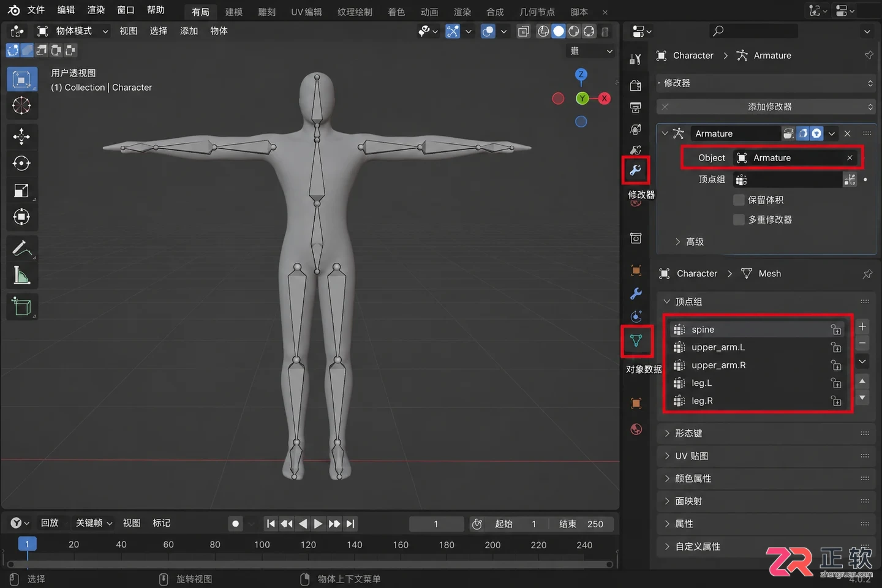This screenshot has height=588, width=882.
Task: Enable the 保留体积 checkbox
Action: [x=739, y=200]
